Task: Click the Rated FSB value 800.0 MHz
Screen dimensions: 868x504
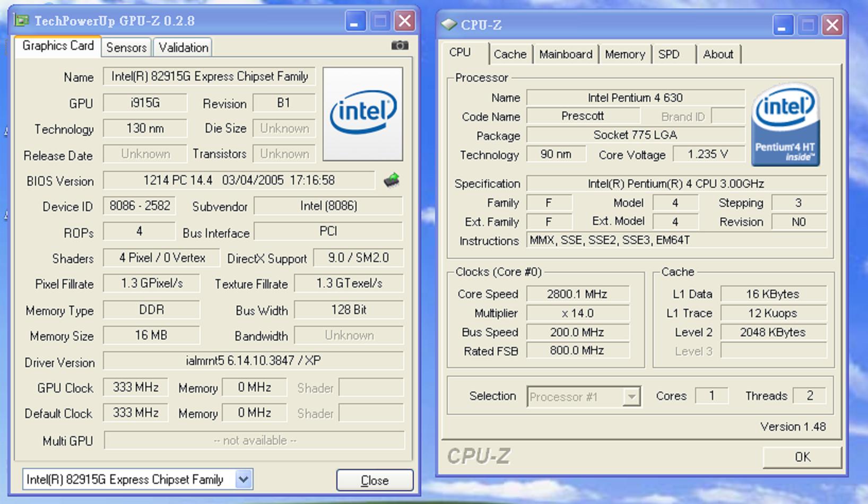Action: click(578, 351)
